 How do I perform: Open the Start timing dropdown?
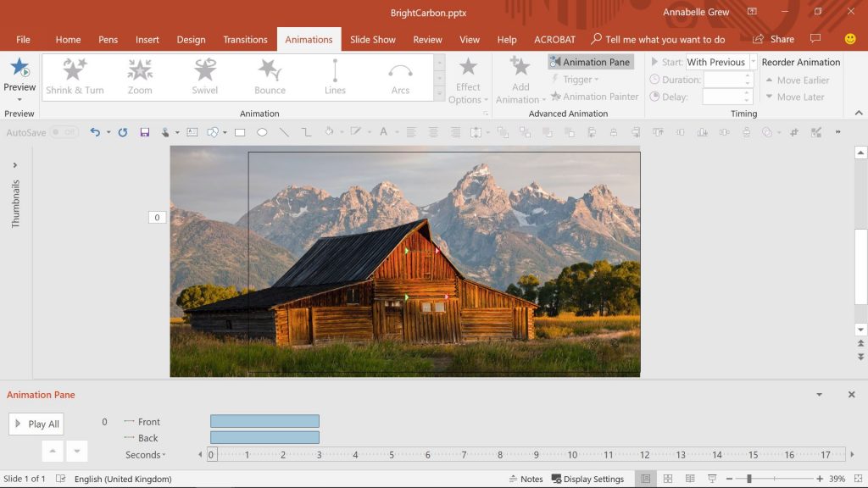[x=753, y=62]
